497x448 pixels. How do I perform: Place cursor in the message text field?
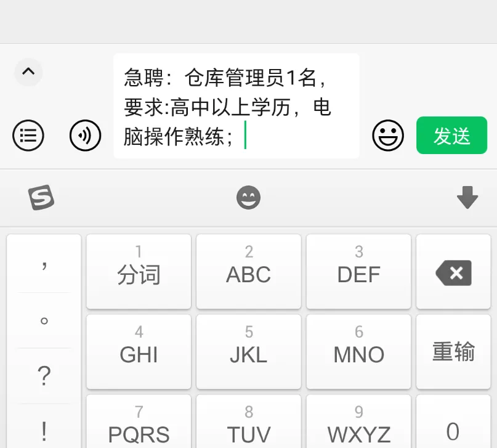tap(236, 106)
